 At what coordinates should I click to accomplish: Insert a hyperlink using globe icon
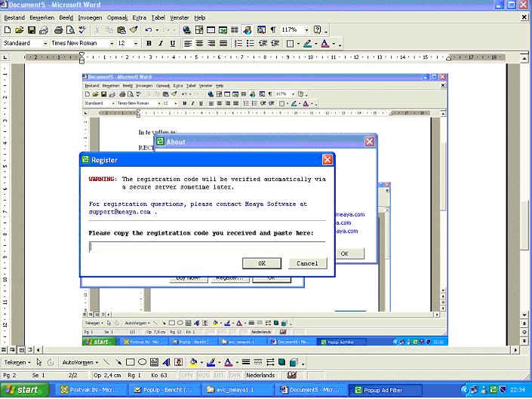tap(186, 30)
